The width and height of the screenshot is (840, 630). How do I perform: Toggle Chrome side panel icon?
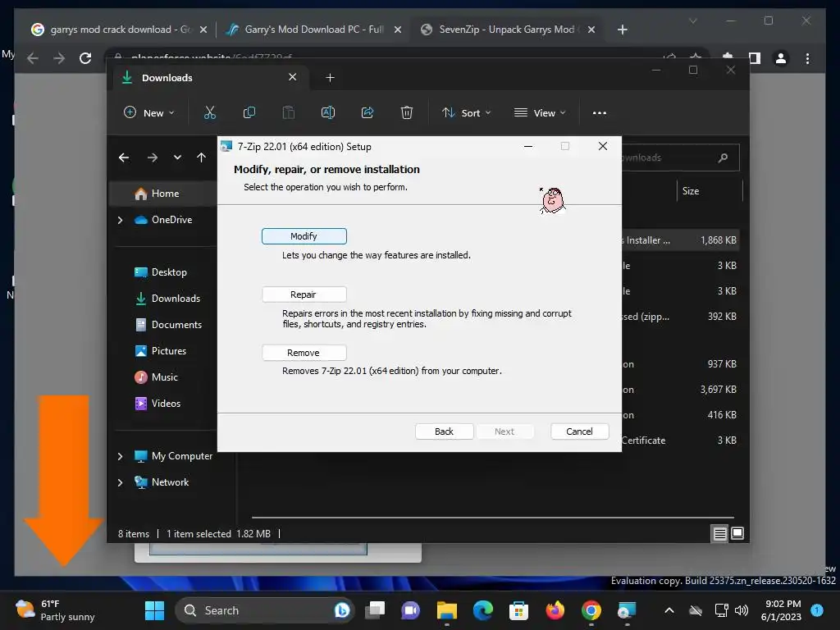click(755, 58)
